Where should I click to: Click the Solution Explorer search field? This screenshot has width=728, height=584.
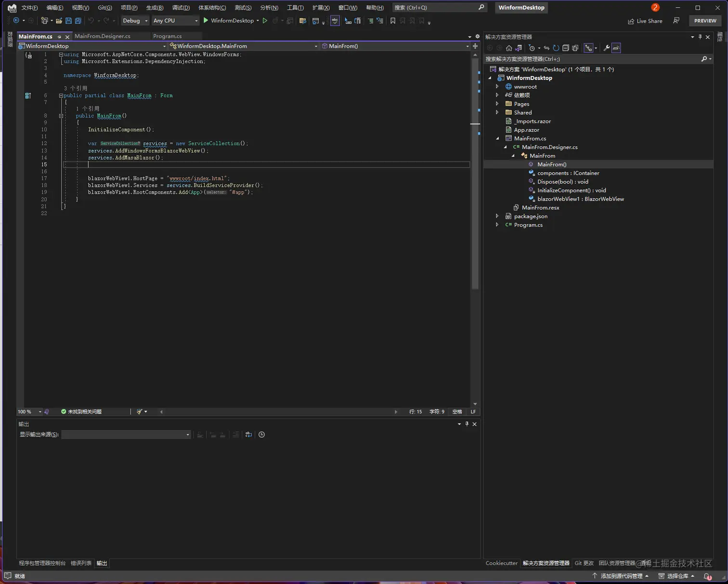coord(598,59)
